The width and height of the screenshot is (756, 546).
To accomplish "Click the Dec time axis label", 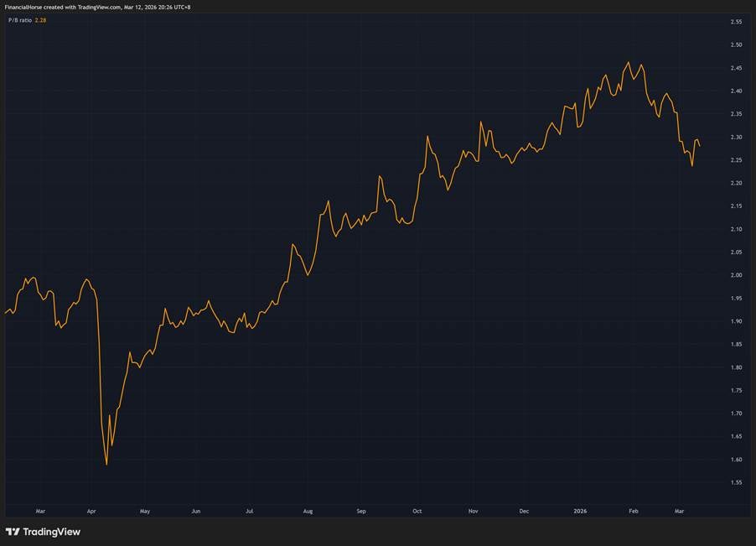I will 524,510.
